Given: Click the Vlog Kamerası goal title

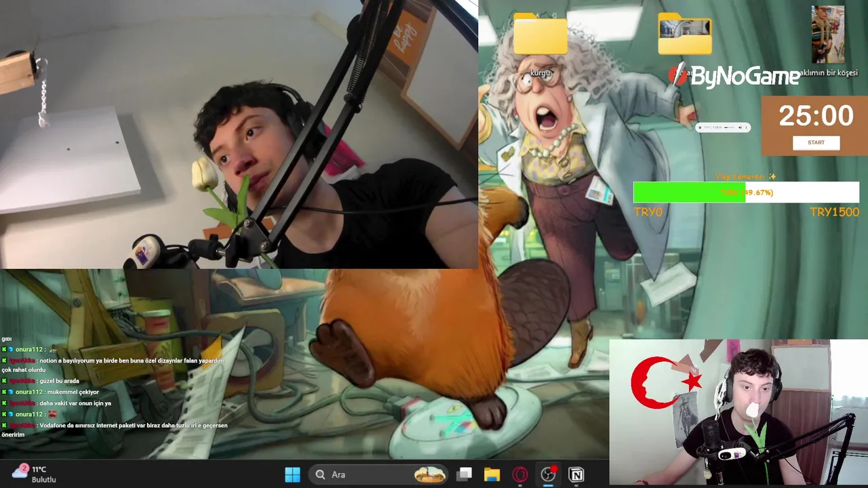Looking at the screenshot, I should pyautogui.click(x=746, y=176).
